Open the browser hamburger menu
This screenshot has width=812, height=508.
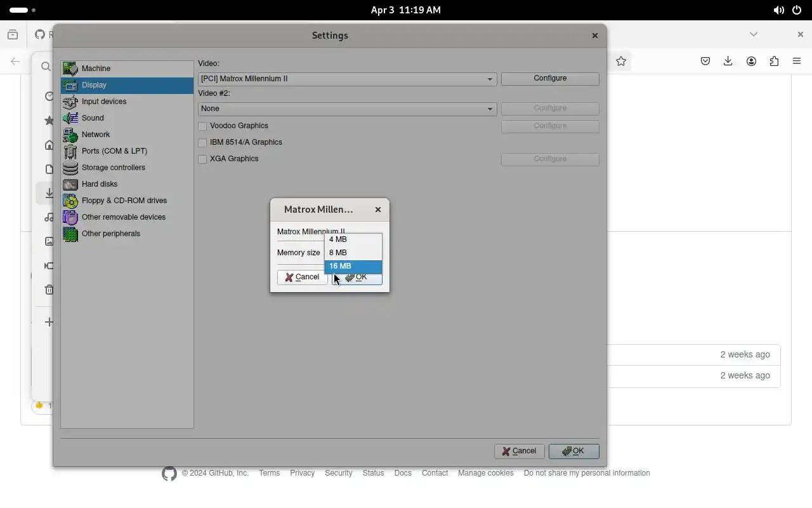click(797, 61)
